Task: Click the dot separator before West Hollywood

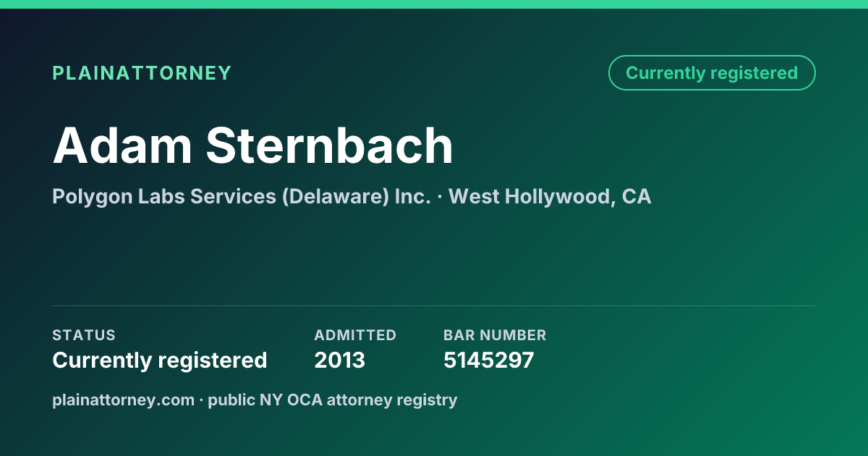Action: click(x=440, y=196)
